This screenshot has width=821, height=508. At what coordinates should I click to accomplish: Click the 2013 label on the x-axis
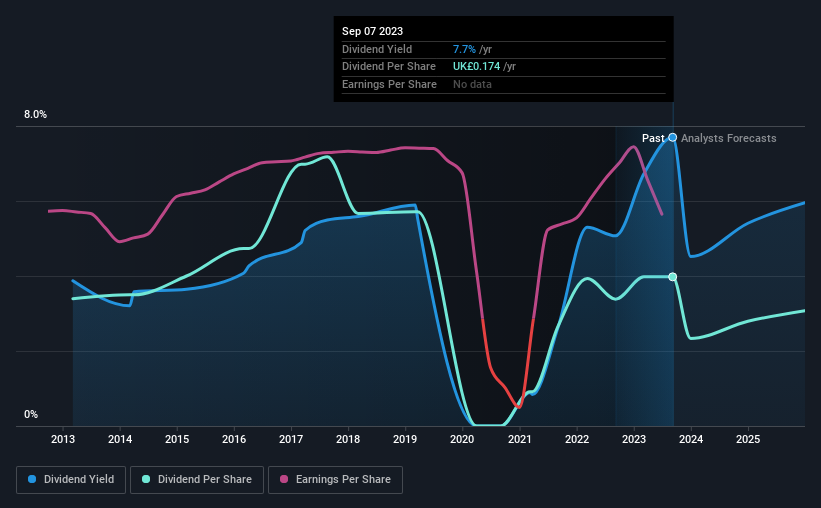63,439
